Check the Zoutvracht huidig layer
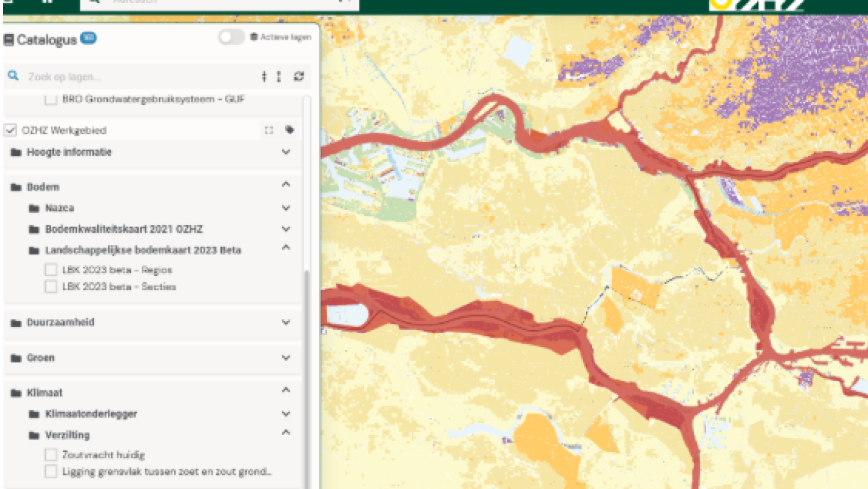The image size is (868, 489). tap(51, 455)
